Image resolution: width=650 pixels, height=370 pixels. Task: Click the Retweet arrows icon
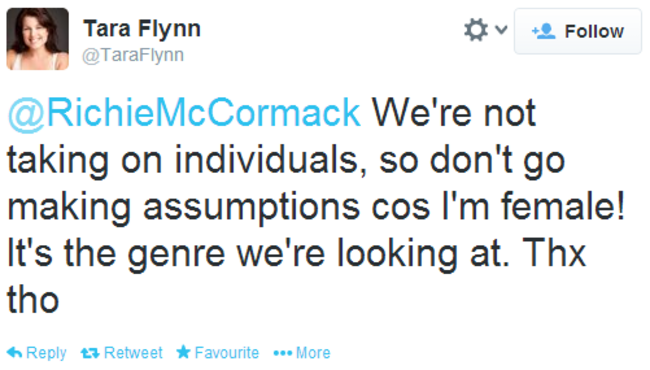tap(90, 353)
